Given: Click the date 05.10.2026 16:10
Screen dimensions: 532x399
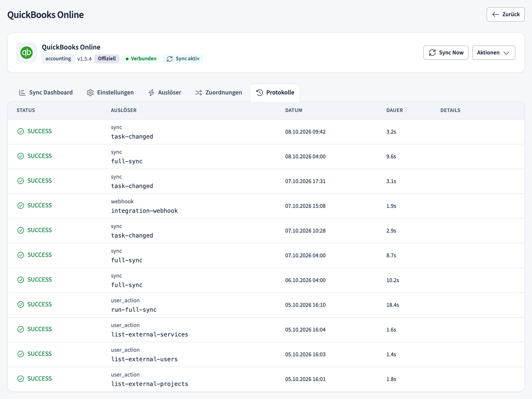Looking at the screenshot, I should click(305, 305).
